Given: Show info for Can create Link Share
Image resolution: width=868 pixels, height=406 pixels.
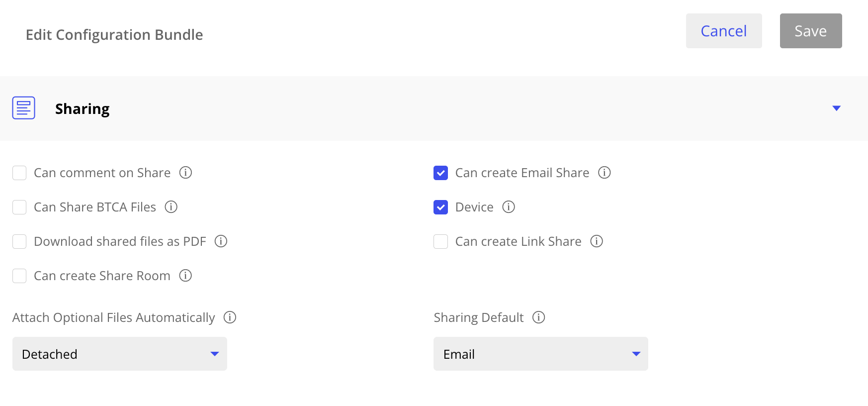Looking at the screenshot, I should (x=597, y=241).
